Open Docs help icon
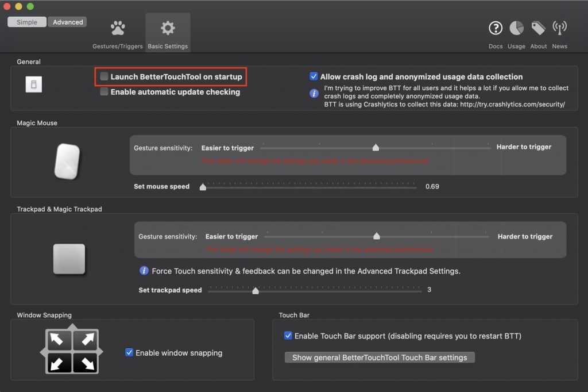Viewport: 588px width, 392px height. pos(496,28)
